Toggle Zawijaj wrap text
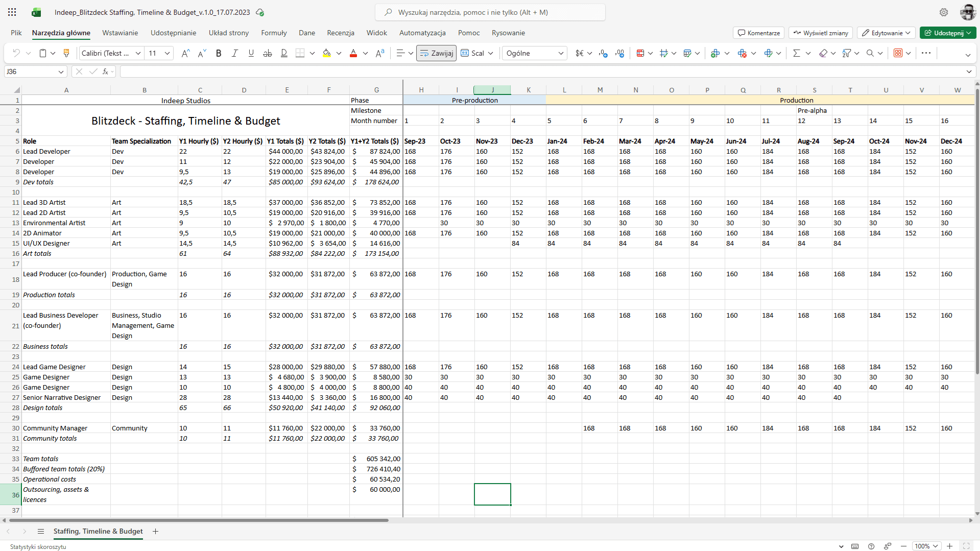This screenshot has width=980, height=551. click(x=436, y=53)
